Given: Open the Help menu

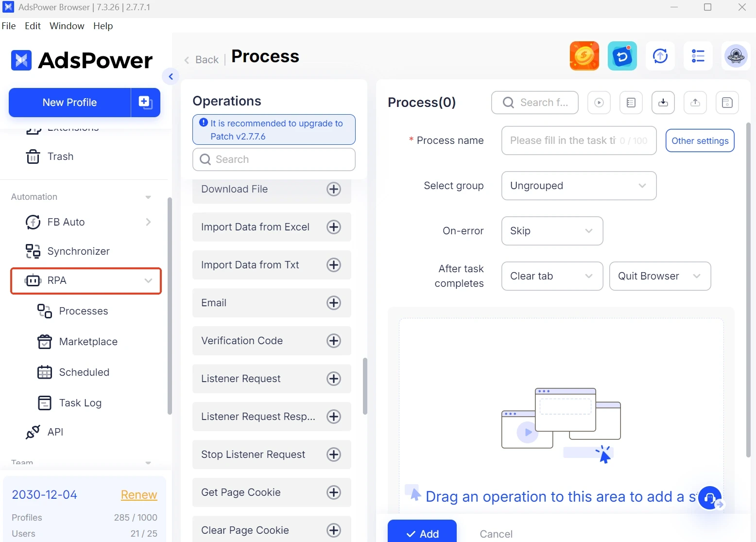Looking at the screenshot, I should point(103,26).
